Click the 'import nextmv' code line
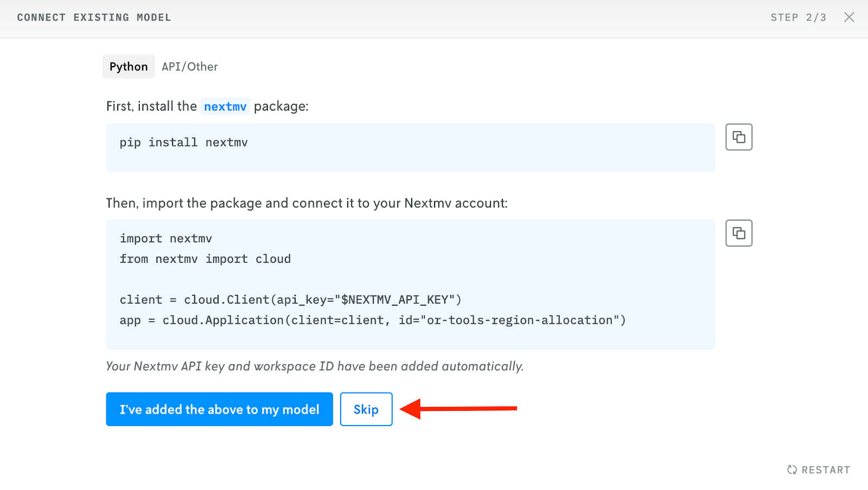 166,238
